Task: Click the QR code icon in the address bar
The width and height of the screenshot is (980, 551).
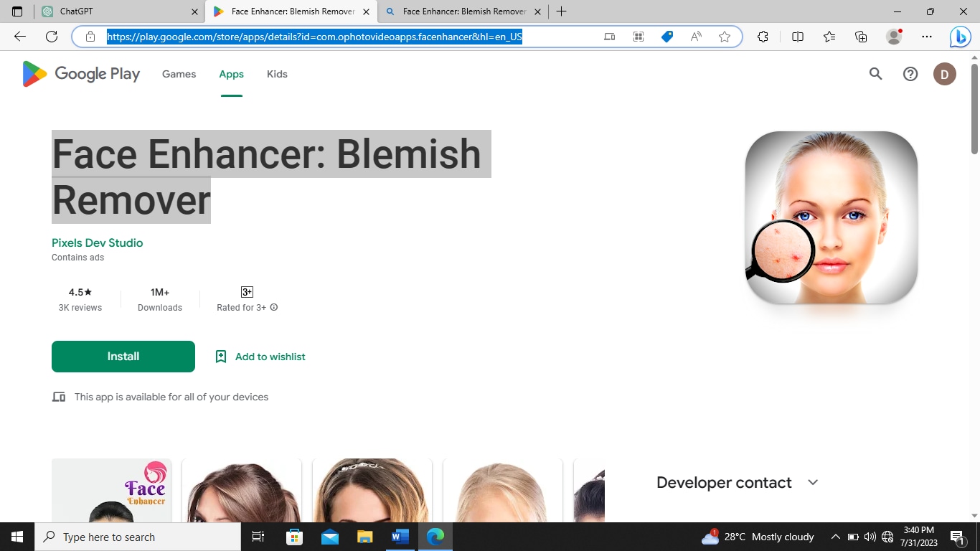Action: click(x=639, y=37)
